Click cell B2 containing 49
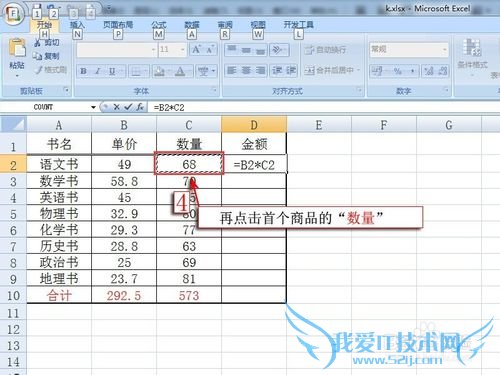Image resolution: width=500 pixels, height=375 pixels. click(x=124, y=164)
